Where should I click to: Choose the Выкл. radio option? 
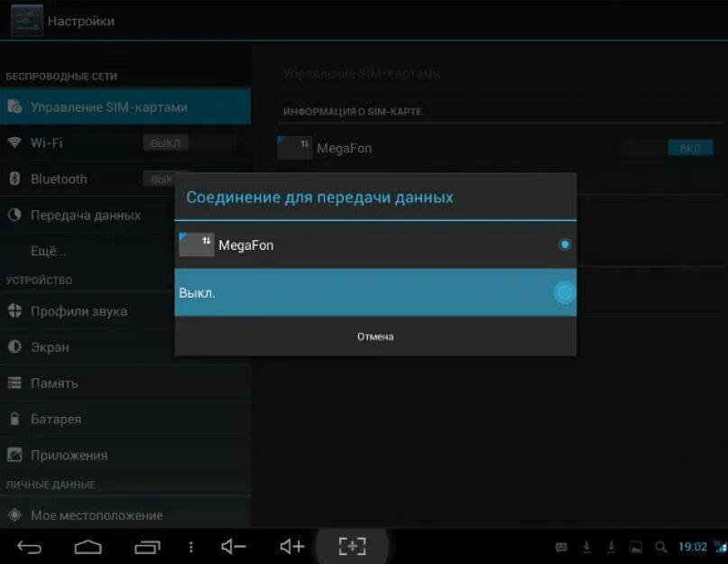point(565,292)
